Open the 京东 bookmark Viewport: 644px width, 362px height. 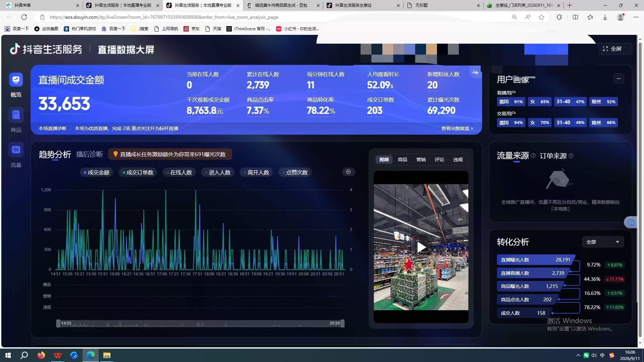[x=192, y=29]
